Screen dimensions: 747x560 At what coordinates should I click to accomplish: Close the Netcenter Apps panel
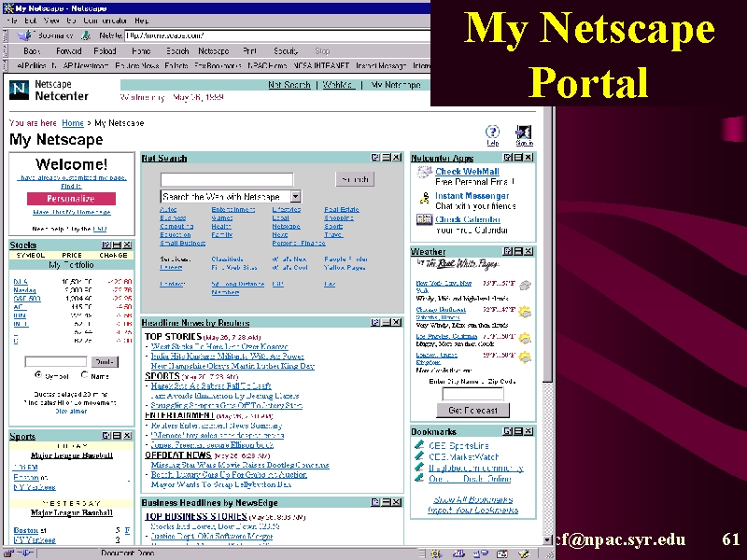click(529, 157)
